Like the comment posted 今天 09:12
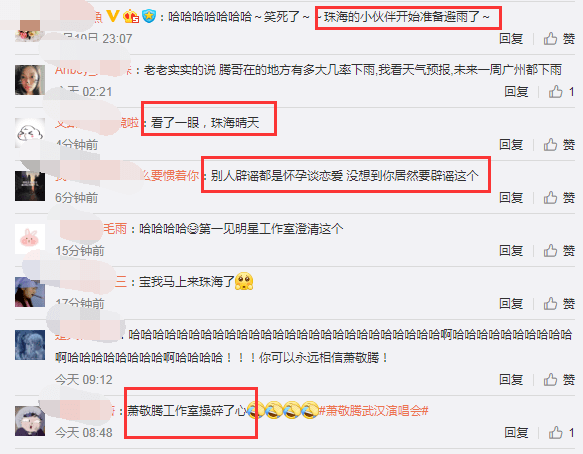 tap(559, 380)
